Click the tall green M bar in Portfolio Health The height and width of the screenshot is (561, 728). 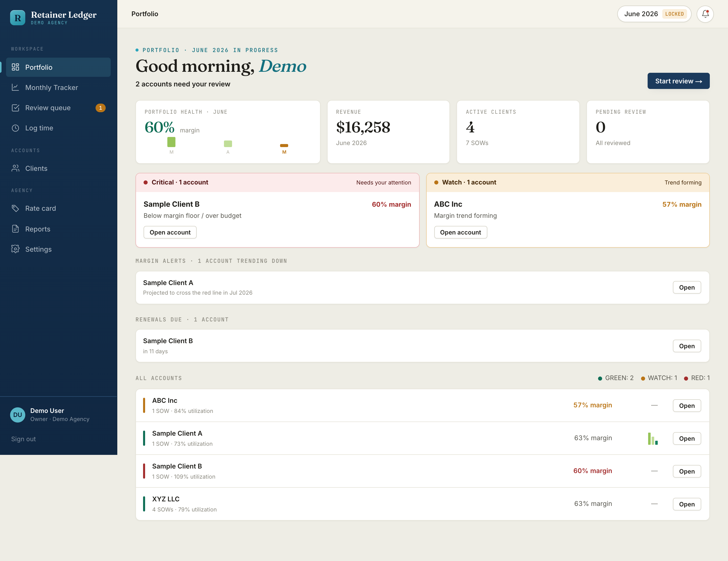(171, 142)
